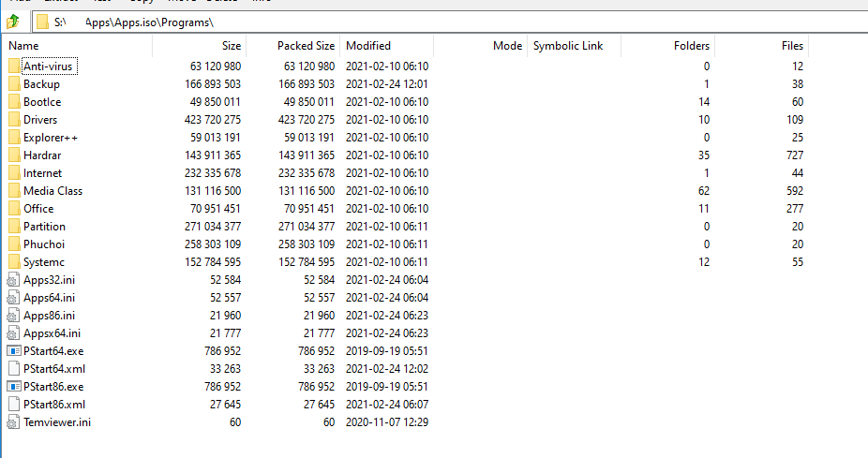Click the "52 557" value in Packed Size column

point(319,298)
